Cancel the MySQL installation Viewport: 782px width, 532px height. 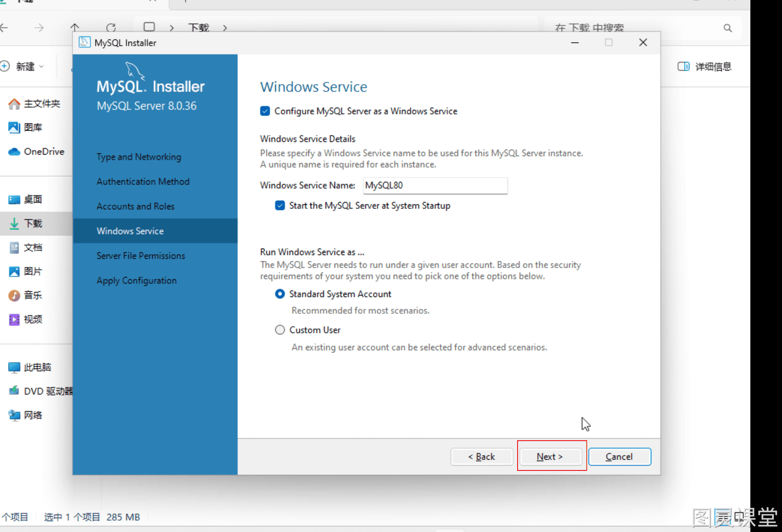pos(619,456)
